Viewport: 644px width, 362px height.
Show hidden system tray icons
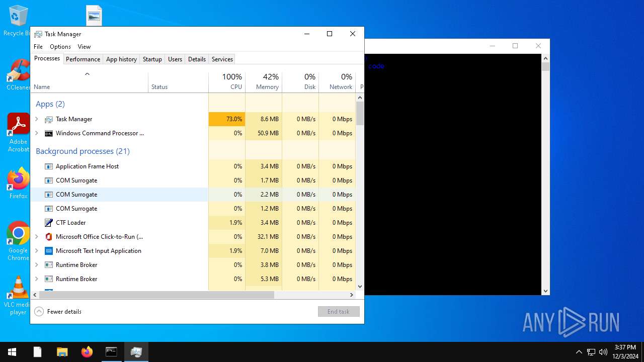click(579, 352)
